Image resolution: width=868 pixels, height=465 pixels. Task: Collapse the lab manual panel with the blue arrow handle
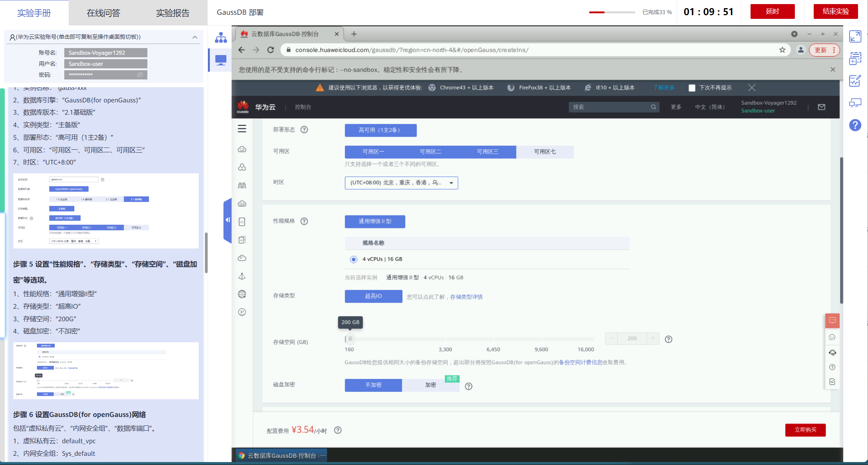point(228,220)
